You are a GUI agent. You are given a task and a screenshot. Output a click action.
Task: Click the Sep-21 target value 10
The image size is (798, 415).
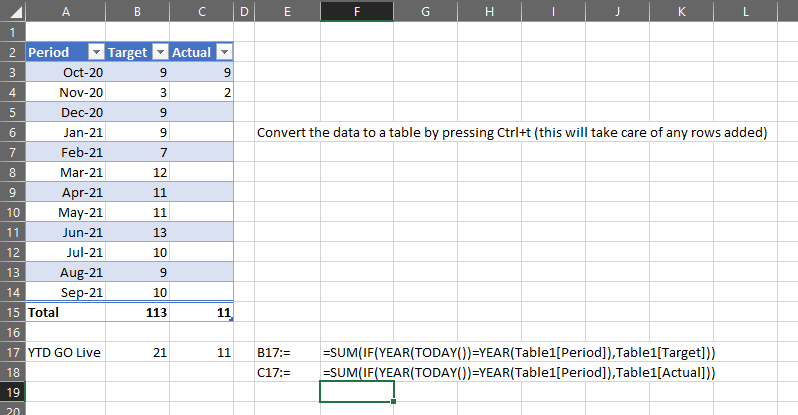coord(137,292)
